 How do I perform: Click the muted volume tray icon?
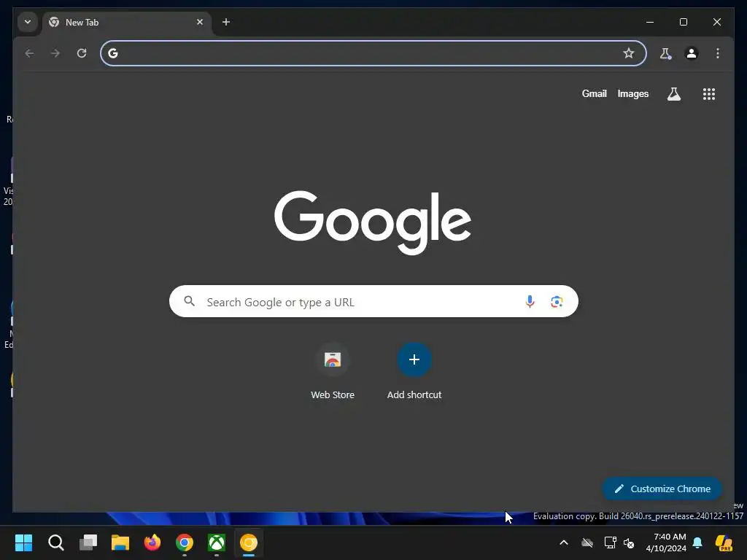[x=629, y=542]
